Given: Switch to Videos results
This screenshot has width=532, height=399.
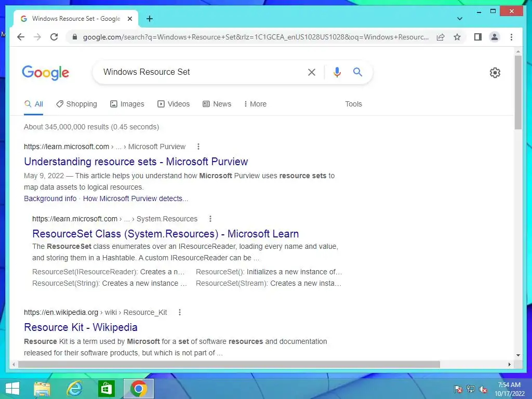Looking at the screenshot, I should [174, 104].
